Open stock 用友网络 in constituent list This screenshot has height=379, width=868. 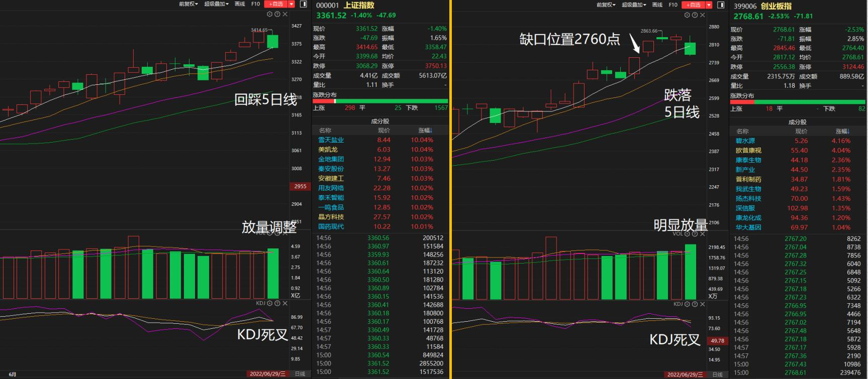[331, 188]
